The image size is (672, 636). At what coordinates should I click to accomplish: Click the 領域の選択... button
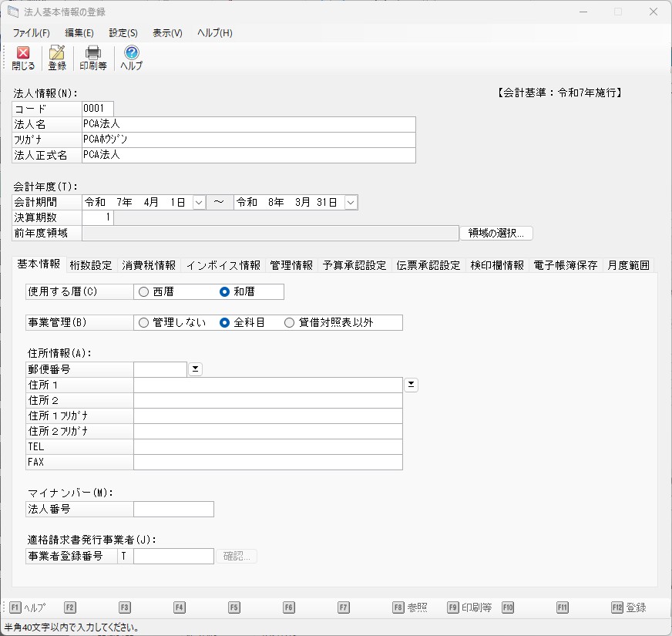[x=496, y=233]
